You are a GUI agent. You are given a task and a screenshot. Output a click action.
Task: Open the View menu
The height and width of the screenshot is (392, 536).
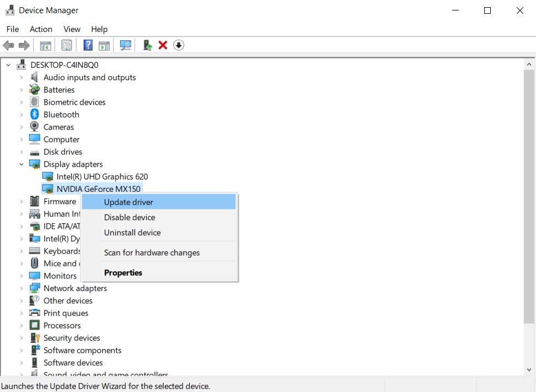(x=72, y=29)
